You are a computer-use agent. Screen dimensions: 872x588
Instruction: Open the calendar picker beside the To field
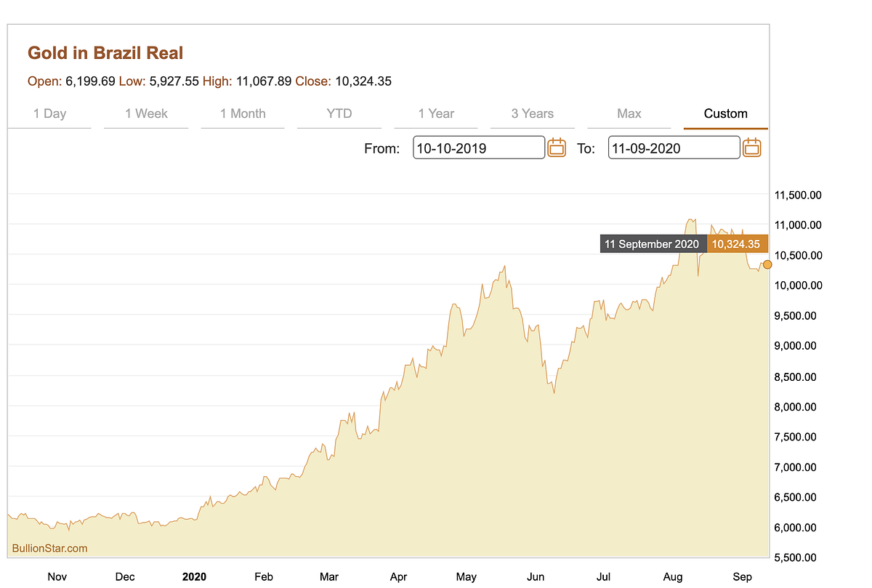tap(752, 148)
